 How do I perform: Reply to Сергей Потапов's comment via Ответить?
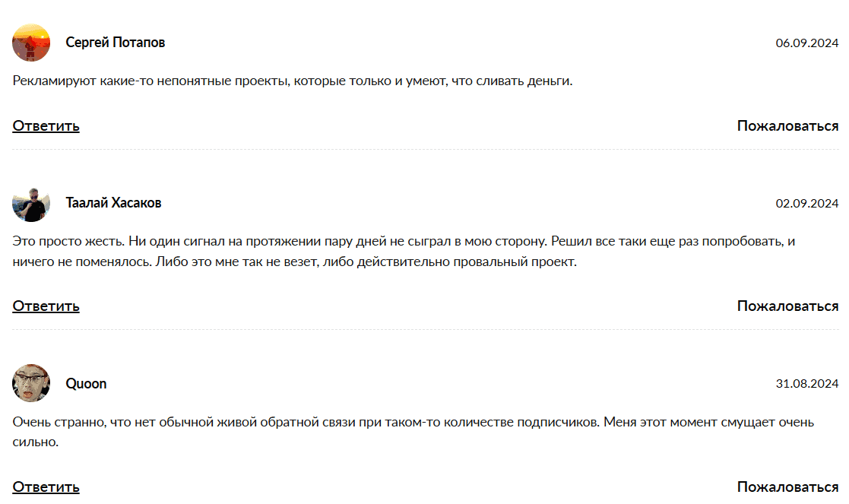click(46, 126)
